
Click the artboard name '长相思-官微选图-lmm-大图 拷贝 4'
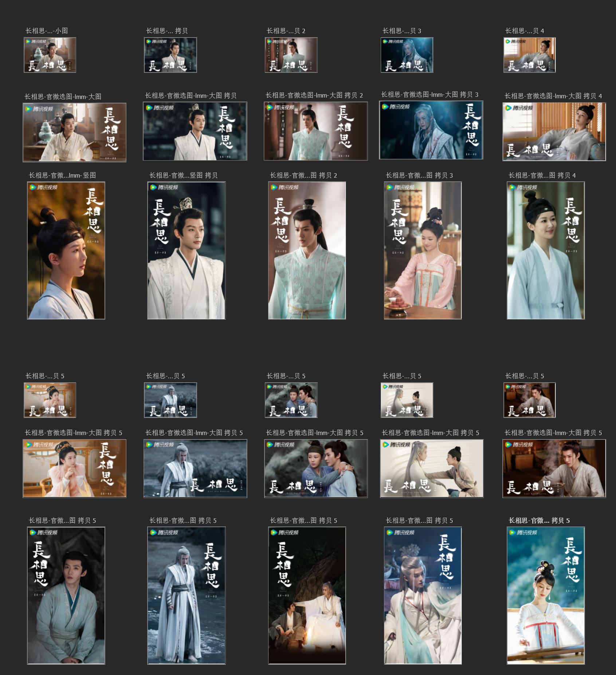click(553, 96)
